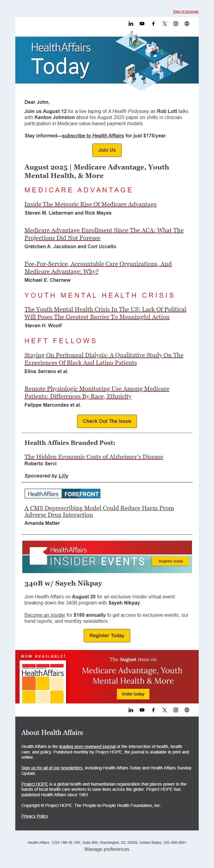The width and height of the screenshot is (214, 868).
Task: Click the yellow Join Us button
Action: (x=107, y=150)
